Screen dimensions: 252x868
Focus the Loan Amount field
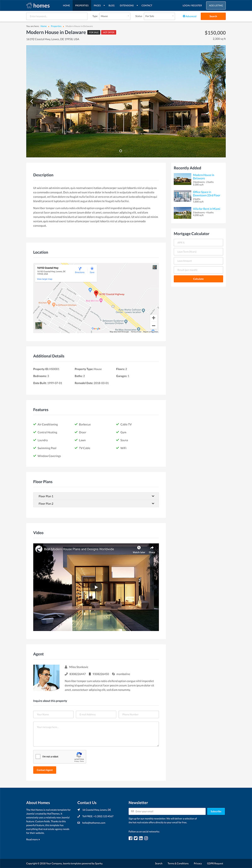198,261
